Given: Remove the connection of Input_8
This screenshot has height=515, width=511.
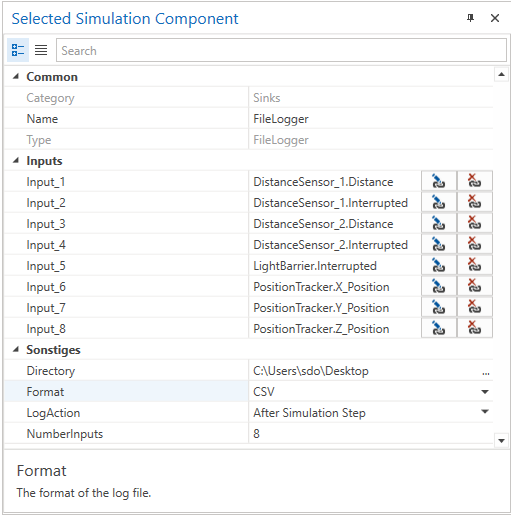Looking at the screenshot, I should 474,328.
